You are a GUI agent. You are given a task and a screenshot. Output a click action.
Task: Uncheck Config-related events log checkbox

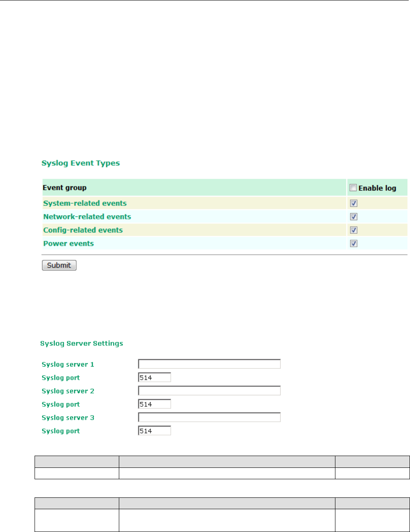click(x=354, y=230)
